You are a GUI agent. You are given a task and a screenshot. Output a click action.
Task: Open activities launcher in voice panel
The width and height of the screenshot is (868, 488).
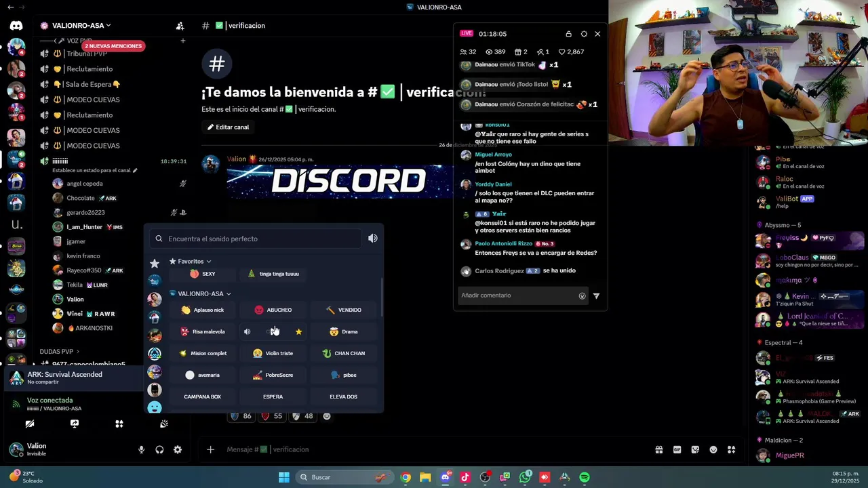pos(119,424)
